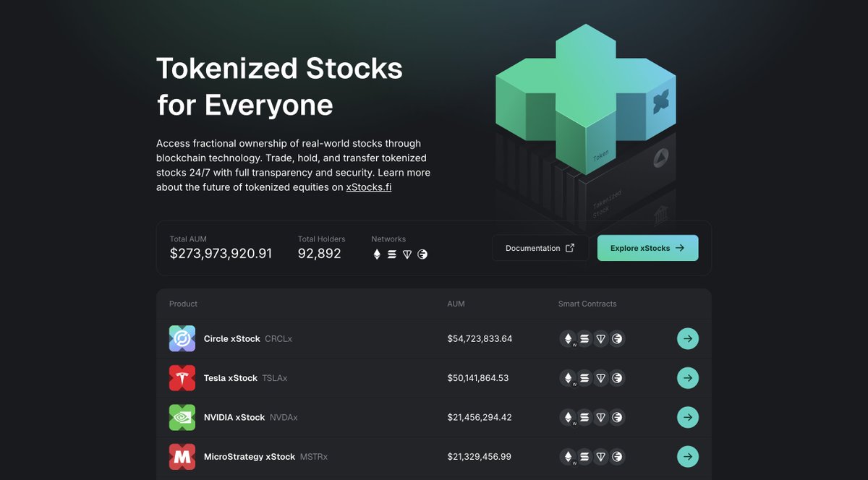The image size is (868, 480).
Task: Click the MicroStrategy xStock logo
Action: 182,456
